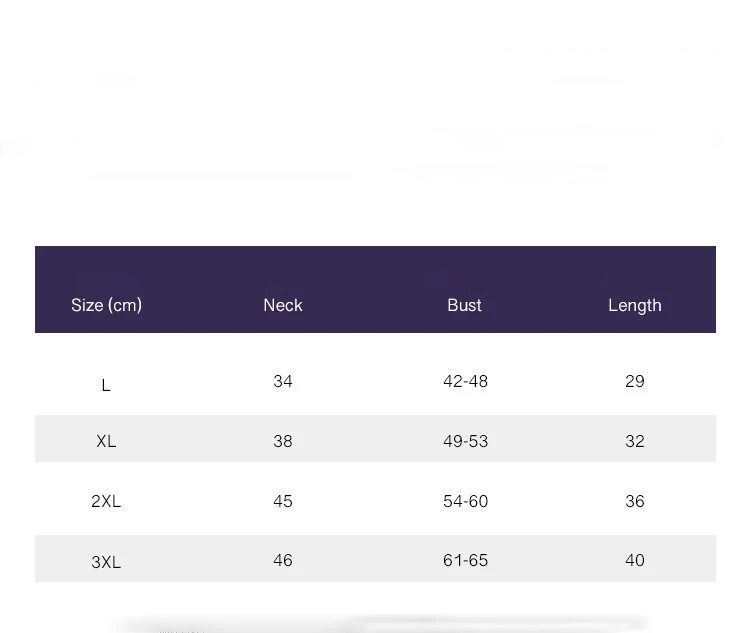Viewport: 750px width, 633px height.
Task: Click the 3XL size label
Action: tap(106, 562)
